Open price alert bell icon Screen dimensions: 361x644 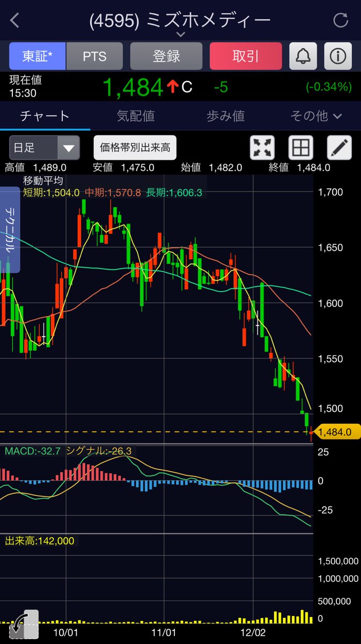coord(303,56)
